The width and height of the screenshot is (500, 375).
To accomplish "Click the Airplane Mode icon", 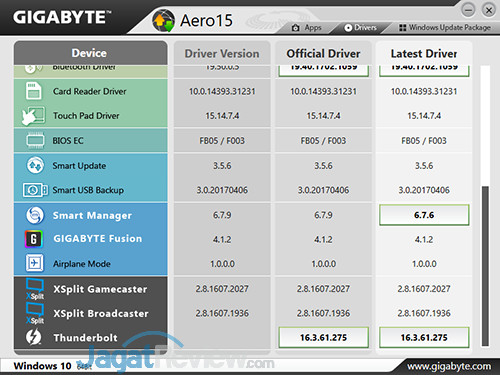I will coord(35,263).
